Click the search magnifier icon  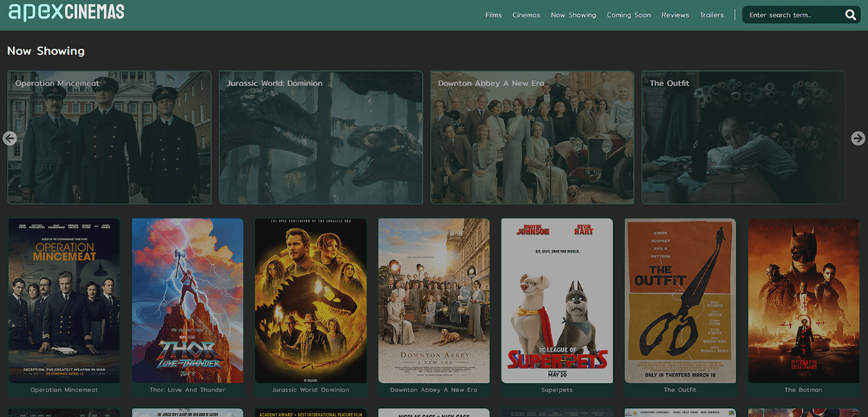click(851, 15)
